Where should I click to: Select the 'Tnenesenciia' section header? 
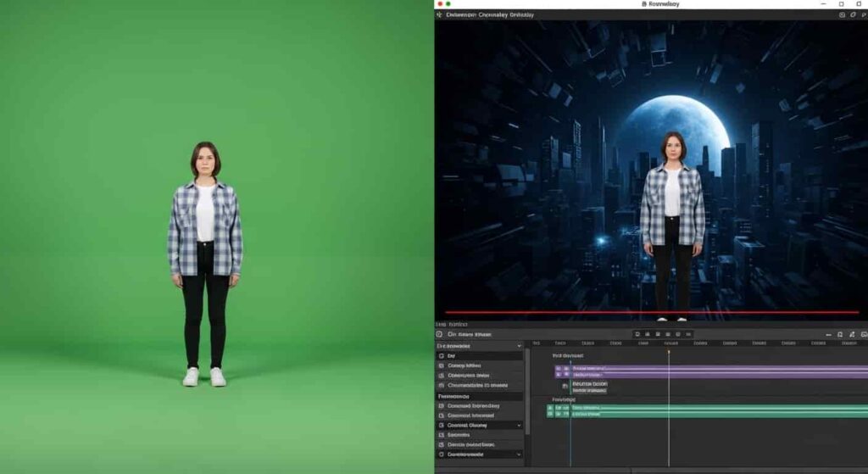[480, 397]
